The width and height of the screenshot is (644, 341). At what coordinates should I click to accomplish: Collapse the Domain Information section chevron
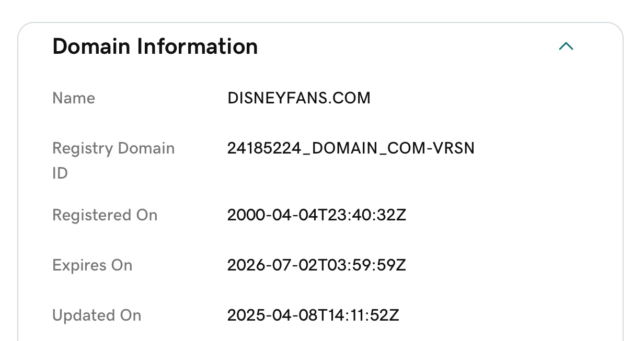[566, 46]
